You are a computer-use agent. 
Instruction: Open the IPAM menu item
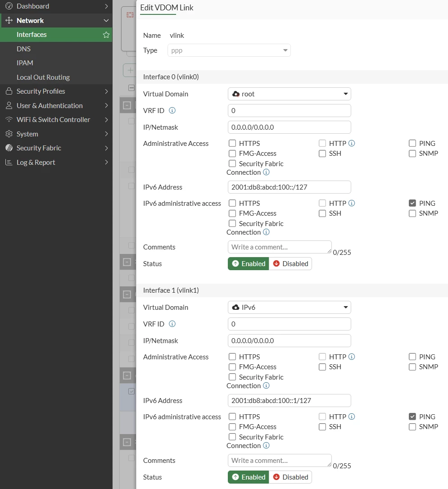point(56,63)
